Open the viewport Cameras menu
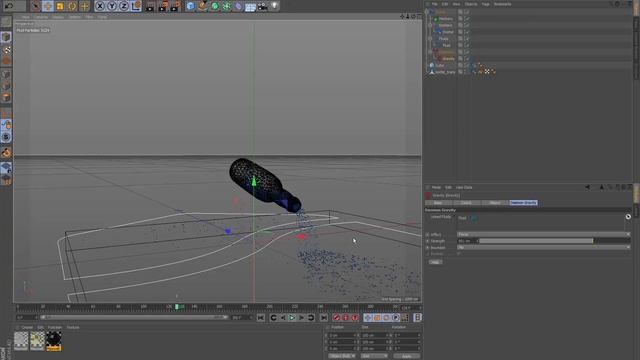This screenshot has height=360, width=640. (x=40, y=17)
